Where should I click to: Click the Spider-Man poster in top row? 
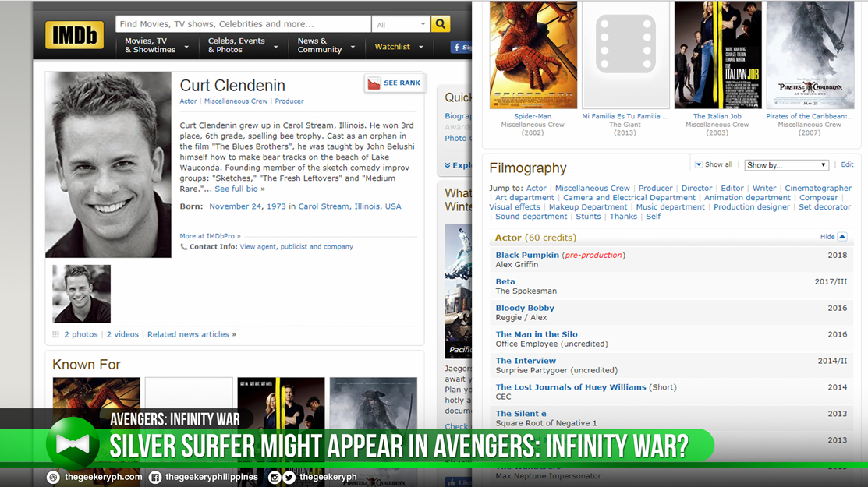pyautogui.click(x=533, y=55)
